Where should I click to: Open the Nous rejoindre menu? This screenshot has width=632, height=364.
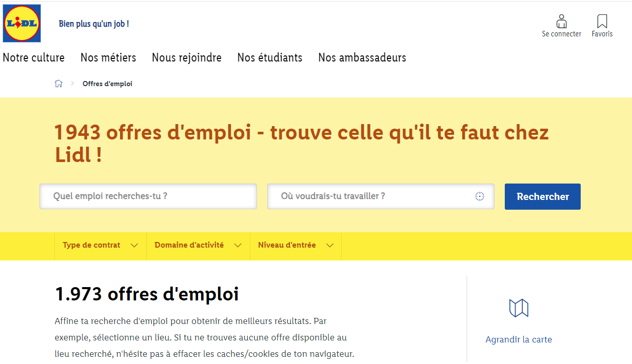tap(187, 57)
